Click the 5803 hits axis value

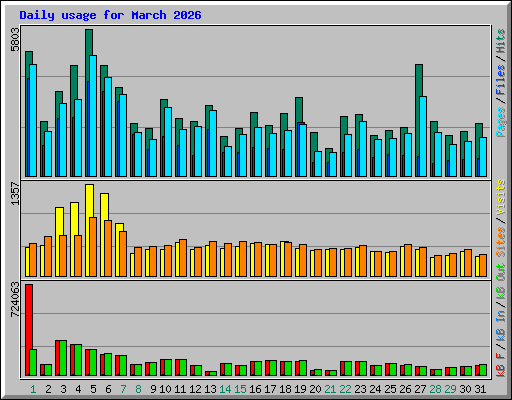[x=15, y=40]
